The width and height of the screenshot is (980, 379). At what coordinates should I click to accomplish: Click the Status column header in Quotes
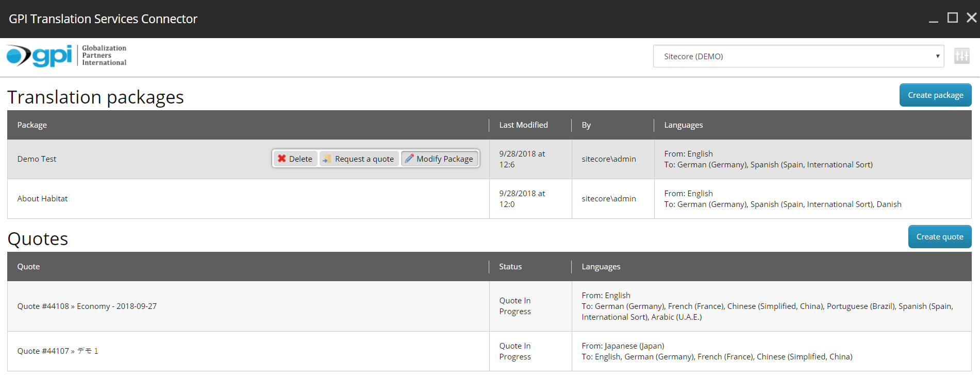point(510,267)
